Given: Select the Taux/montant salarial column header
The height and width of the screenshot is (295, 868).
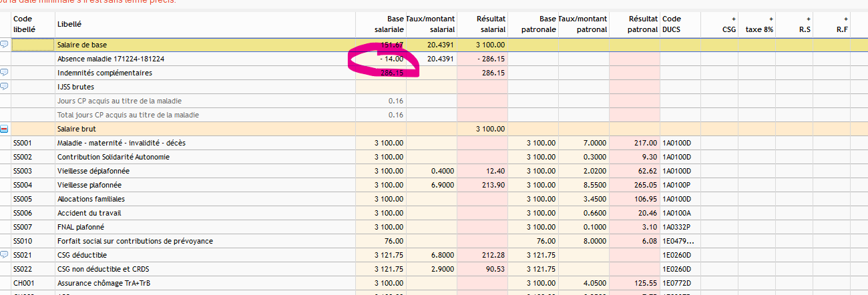Looking at the screenshot, I should pyautogui.click(x=431, y=24).
